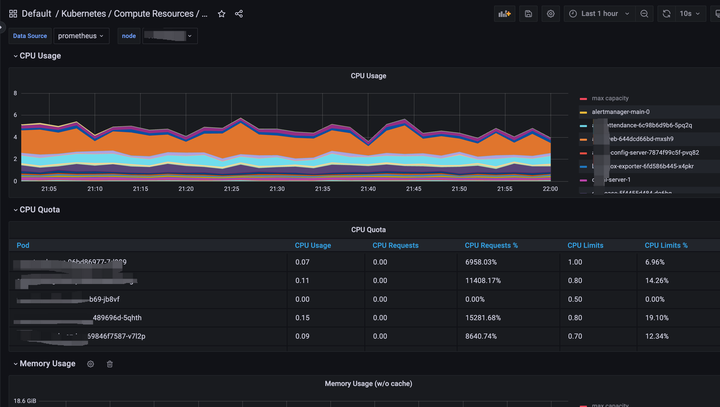Delete the Memory Usage row
This screenshot has height=407, width=720.
pos(110,364)
